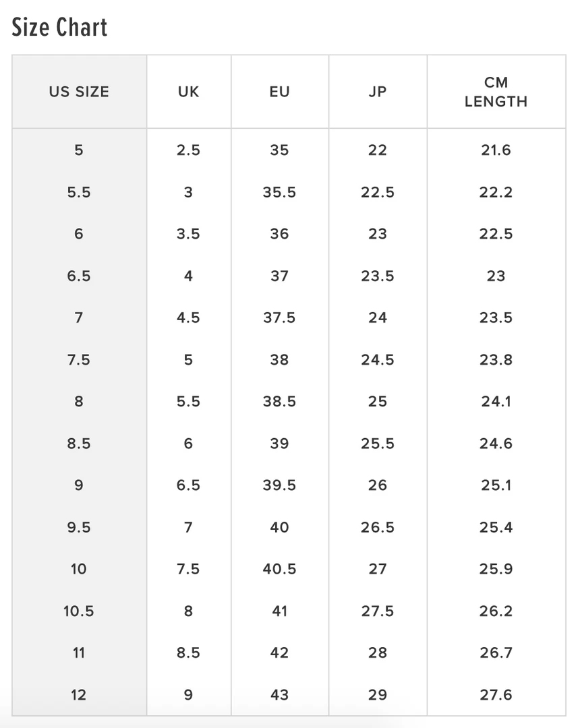The height and width of the screenshot is (728, 578).
Task: Select US size 5.5 in the first column
Action: (79, 192)
